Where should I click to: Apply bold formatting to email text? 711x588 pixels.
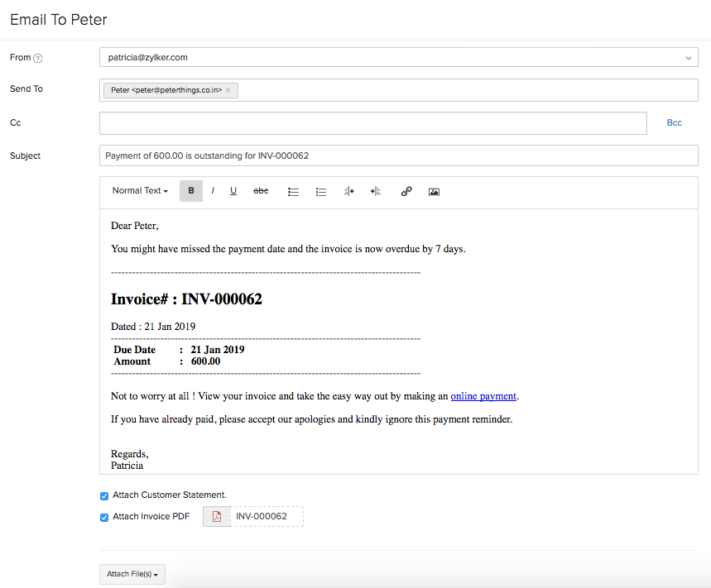[191, 190]
